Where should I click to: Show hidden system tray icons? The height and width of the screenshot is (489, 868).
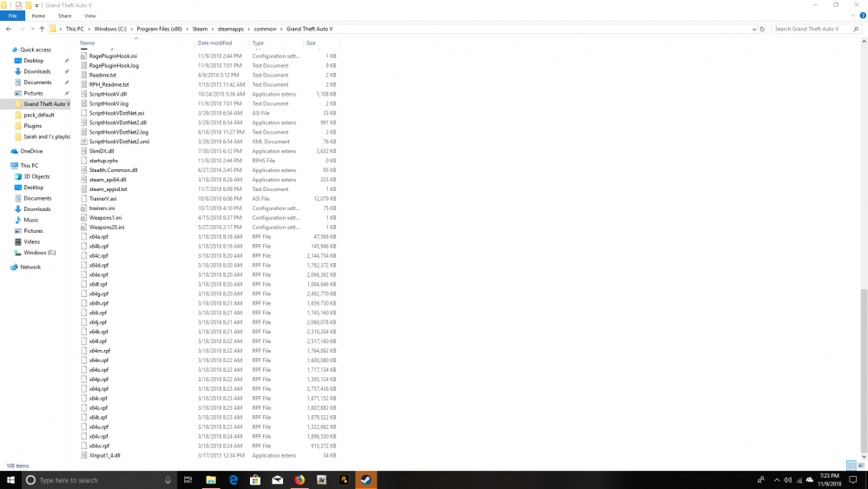[777, 480]
